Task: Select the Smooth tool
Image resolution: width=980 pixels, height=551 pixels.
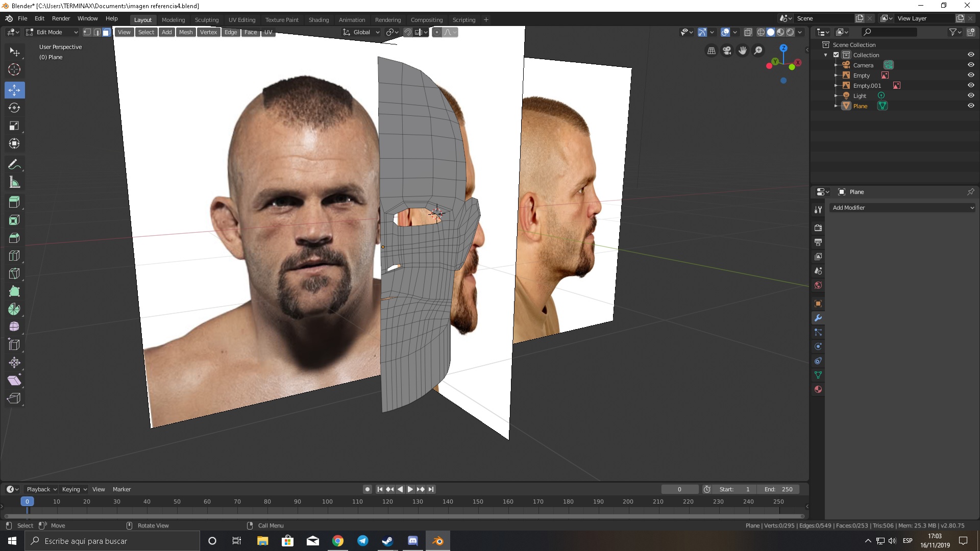Action: [x=14, y=327]
